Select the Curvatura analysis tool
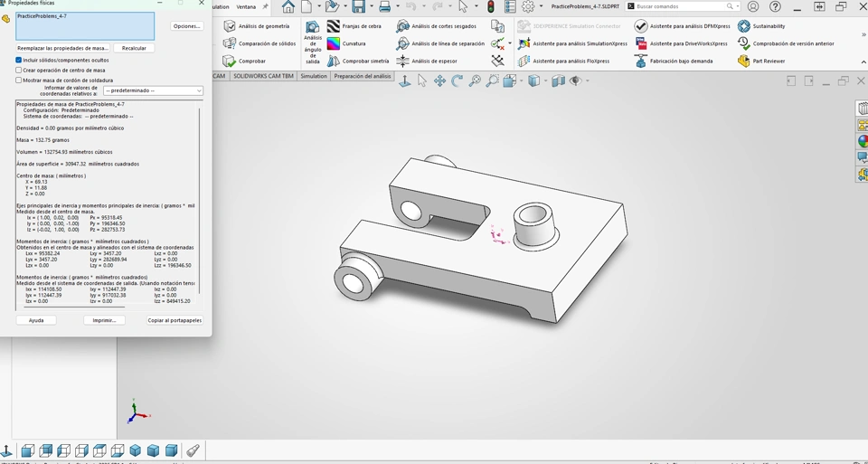The width and height of the screenshot is (868, 464). (334, 43)
